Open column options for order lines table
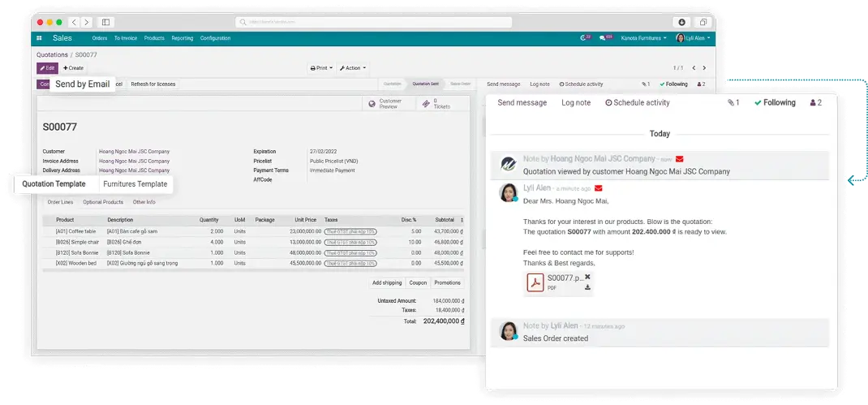 (462, 220)
